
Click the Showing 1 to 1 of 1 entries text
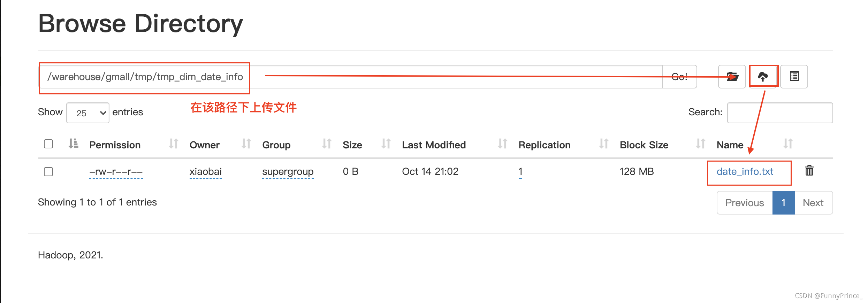97,202
